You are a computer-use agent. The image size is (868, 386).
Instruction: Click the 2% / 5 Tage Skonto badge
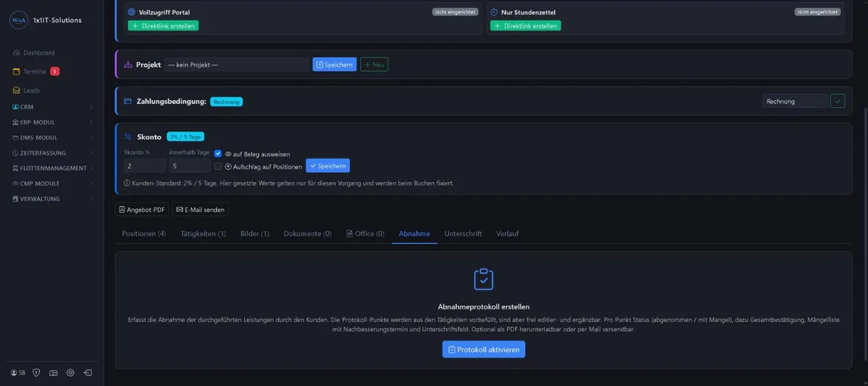[186, 137]
